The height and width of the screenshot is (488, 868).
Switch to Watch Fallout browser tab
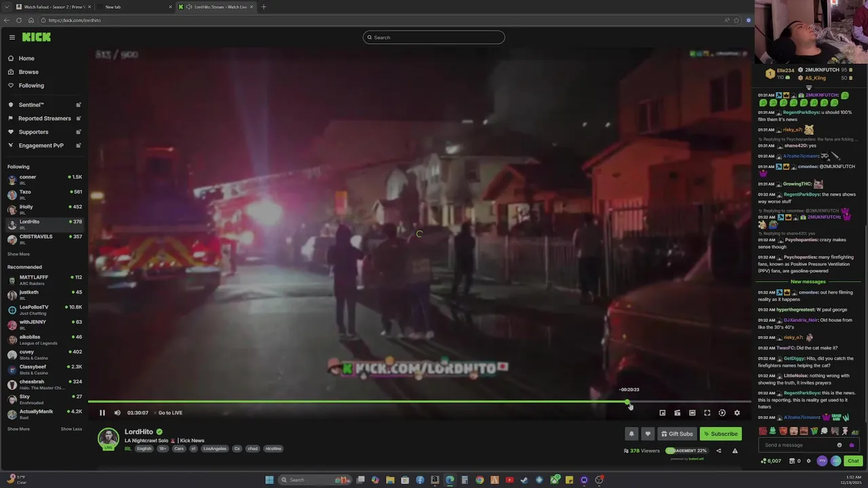coord(53,7)
